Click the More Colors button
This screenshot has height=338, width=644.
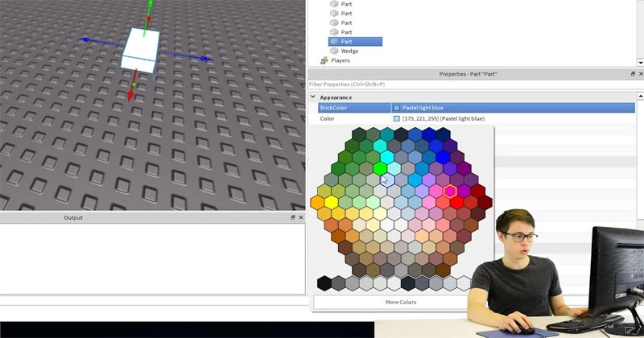(x=401, y=303)
